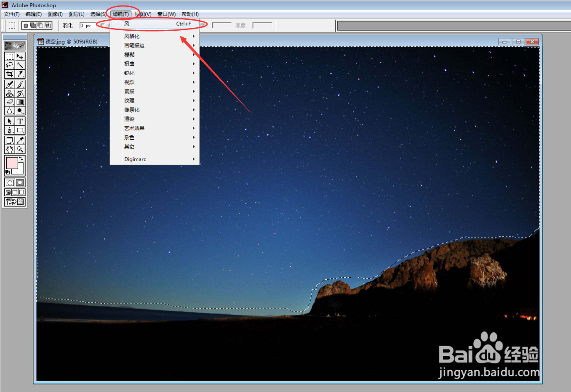Expand the 风格化 filter submenu
The width and height of the screenshot is (571, 392).
click(x=155, y=36)
